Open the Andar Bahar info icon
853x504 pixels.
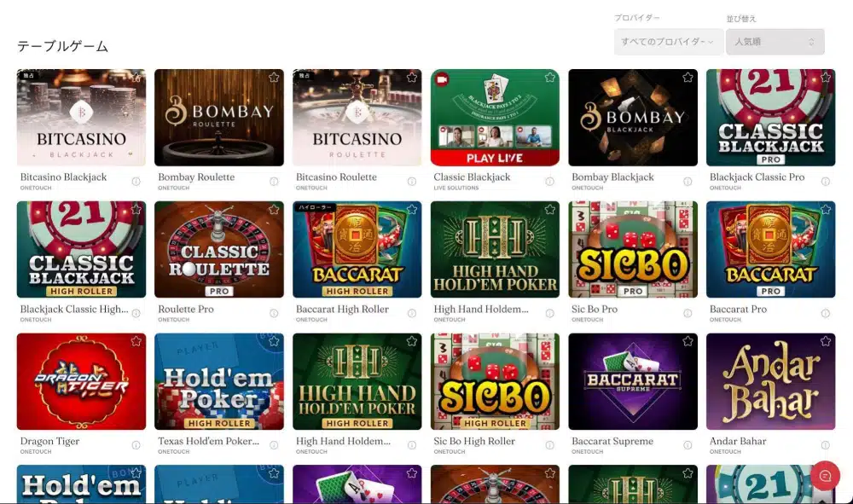point(825,445)
